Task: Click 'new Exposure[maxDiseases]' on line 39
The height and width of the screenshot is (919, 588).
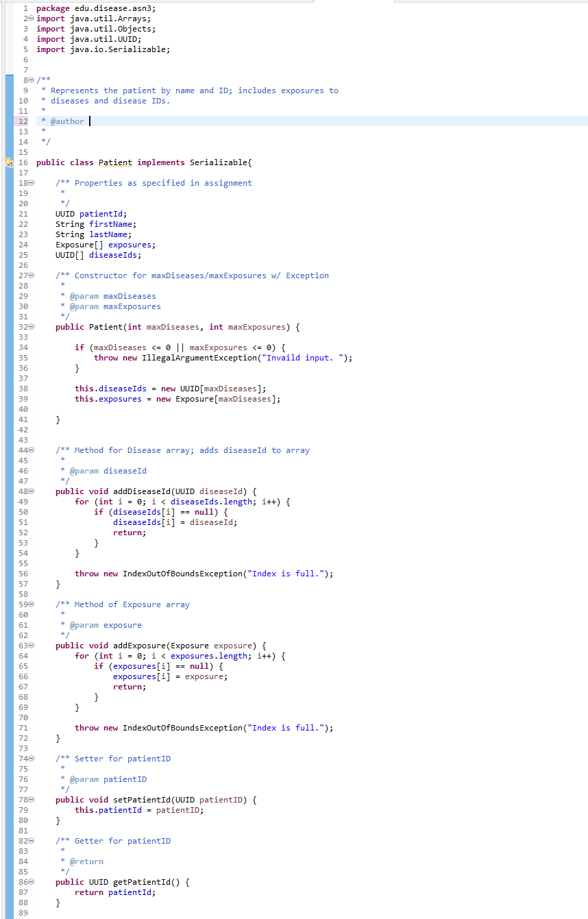Action: 216,399
